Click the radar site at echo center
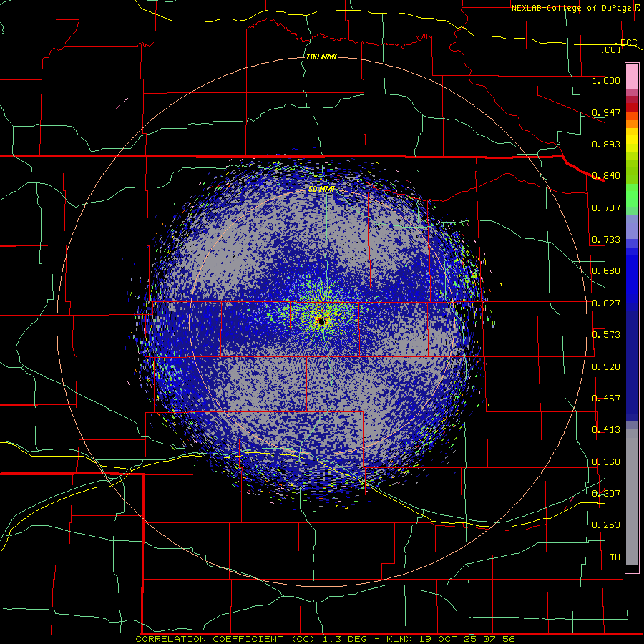This screenshot has height=644, width=644. click(x=321, y=321)
